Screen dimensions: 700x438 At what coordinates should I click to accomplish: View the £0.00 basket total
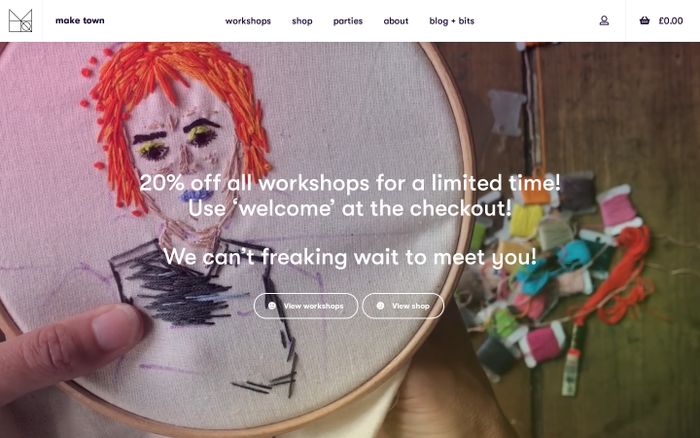click(671, 21)
